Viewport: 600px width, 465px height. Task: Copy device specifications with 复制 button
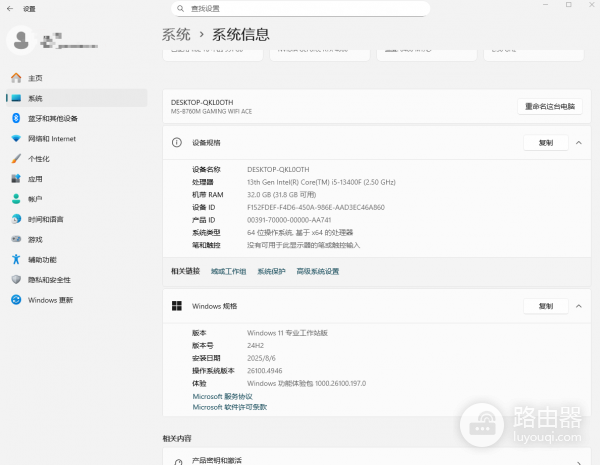[x=546, y=143]
